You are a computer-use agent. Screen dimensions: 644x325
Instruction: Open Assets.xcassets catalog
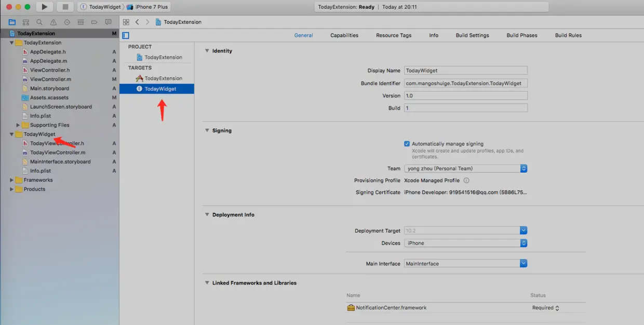click(49, 98)
